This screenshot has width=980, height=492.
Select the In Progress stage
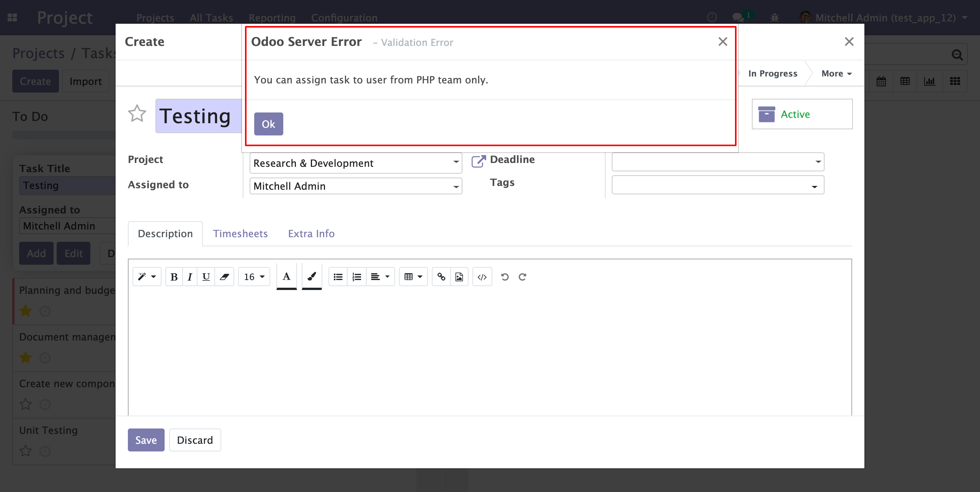(773, 73)
